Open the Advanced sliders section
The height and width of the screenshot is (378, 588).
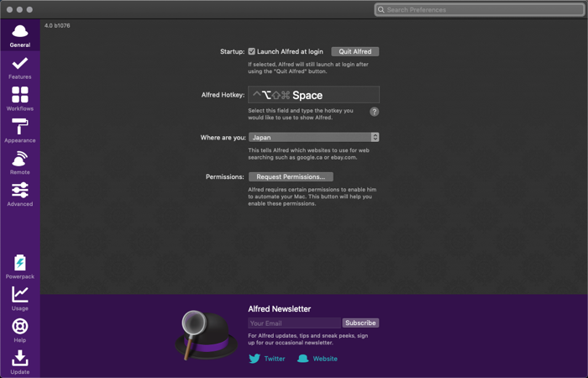click(x=19, y=194)
